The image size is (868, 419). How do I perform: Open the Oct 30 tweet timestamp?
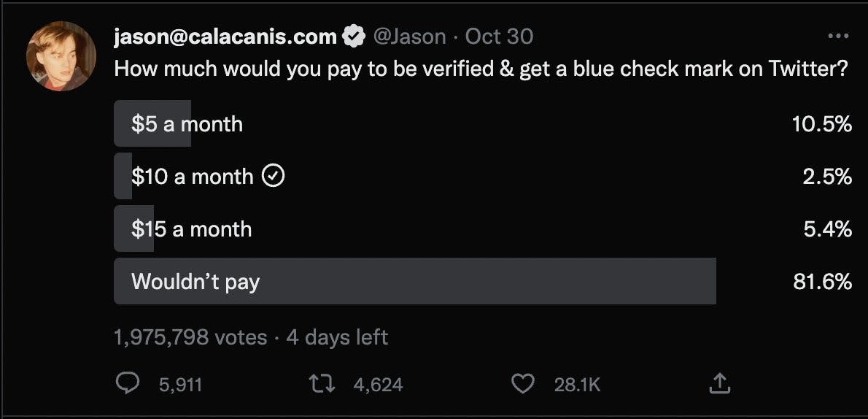tap(499, 36)
